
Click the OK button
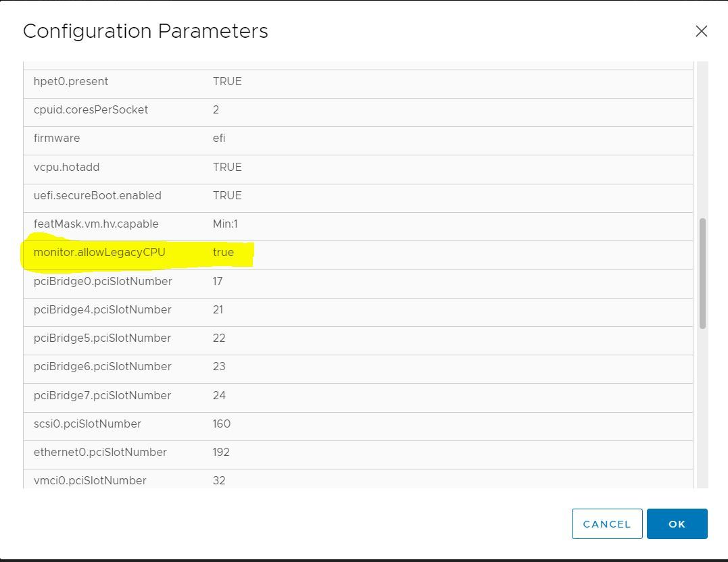pyautogui.click(x=677, y=524)
